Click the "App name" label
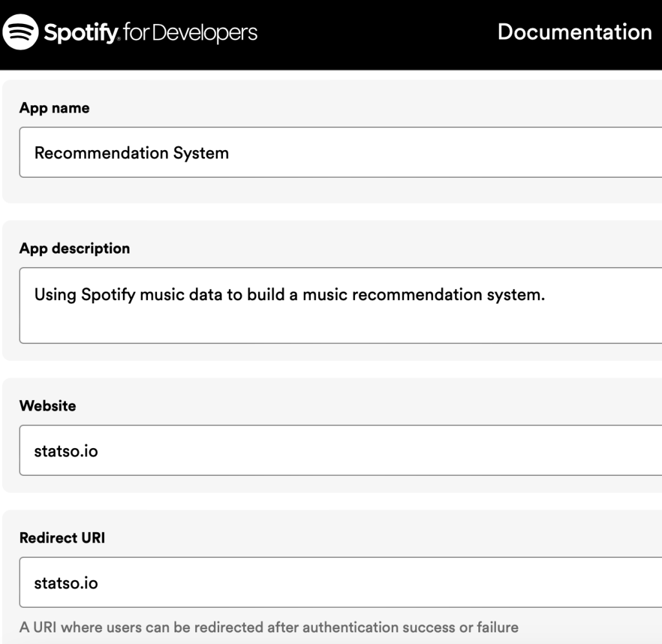The height and width of the screenshot is (644, 662). tap(54, 108)
